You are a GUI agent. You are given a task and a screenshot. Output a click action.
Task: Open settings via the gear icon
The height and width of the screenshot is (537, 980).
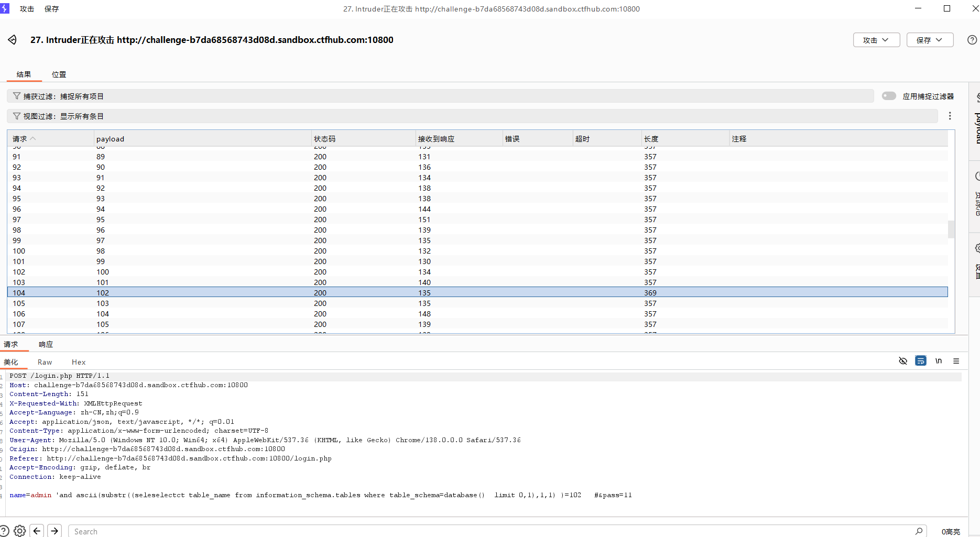click(19, 531)
